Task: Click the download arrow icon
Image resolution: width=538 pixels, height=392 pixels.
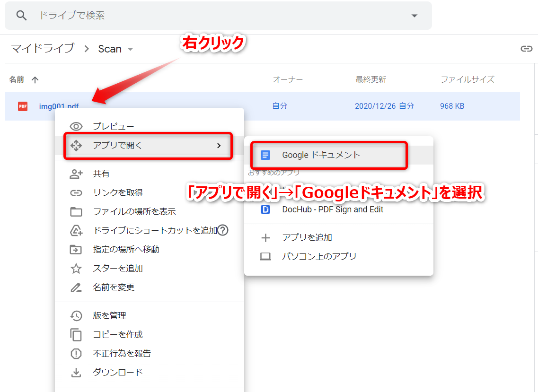Action: 76,373
